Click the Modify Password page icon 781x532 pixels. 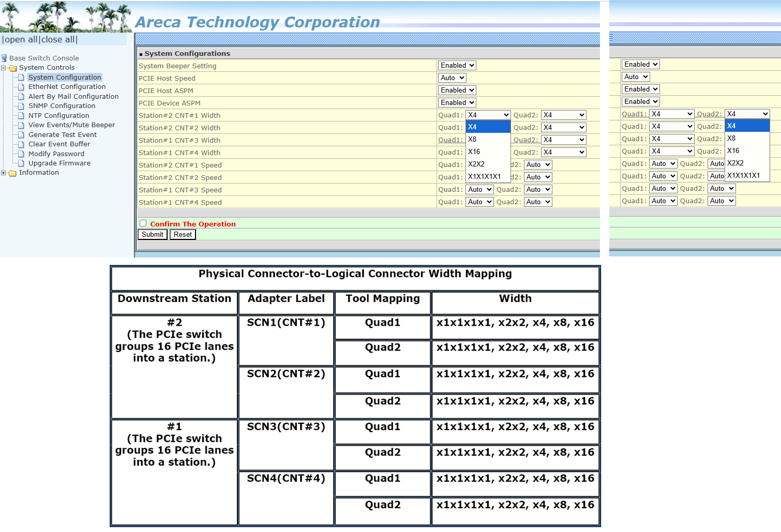(21, 154)
